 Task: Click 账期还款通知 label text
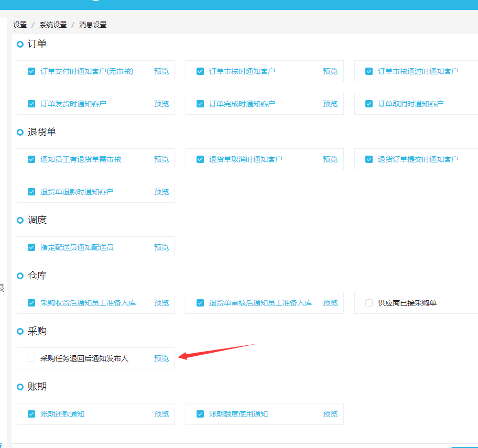[x=62, y=414]
